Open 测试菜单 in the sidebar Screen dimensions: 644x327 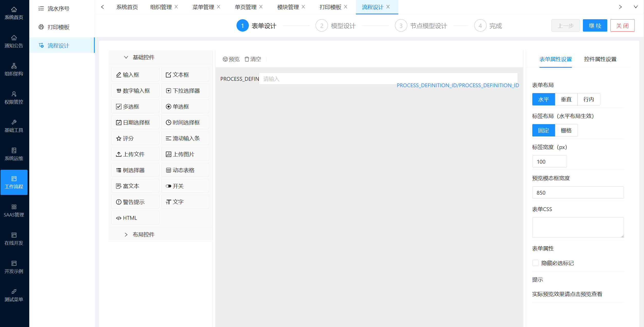click(x=14, y=295)
